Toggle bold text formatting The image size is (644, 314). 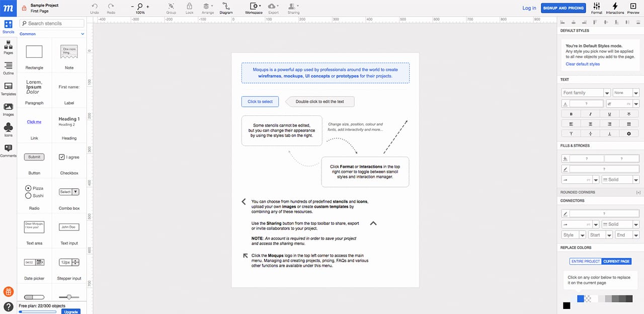click(x=571, y=114)
